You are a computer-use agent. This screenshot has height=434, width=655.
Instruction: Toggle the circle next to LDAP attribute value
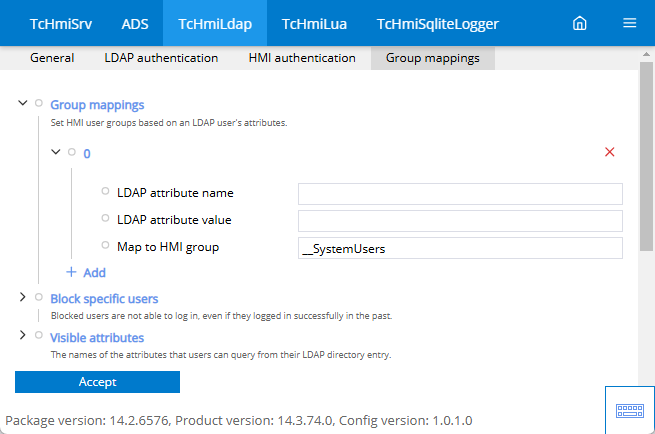click(x=105, y=218)
